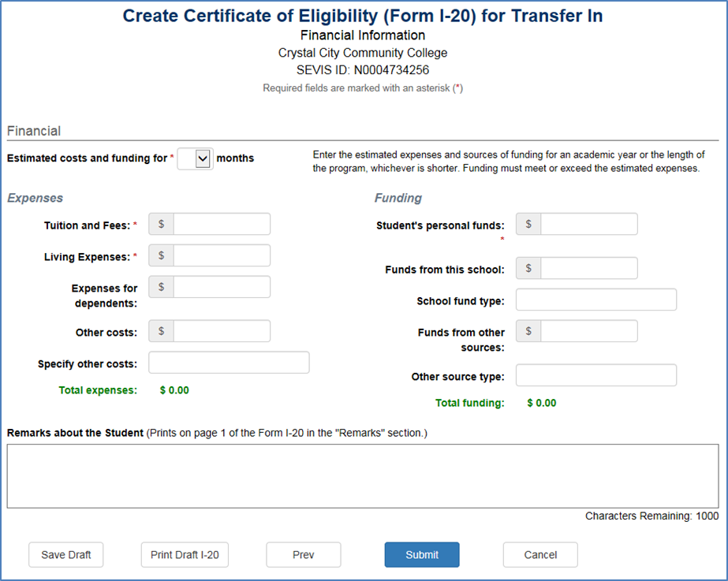This screenshot has width=728, height=581.
Task: Click the Living Expenses amount field
Action: pyautogui.click(x=222, y=255)
